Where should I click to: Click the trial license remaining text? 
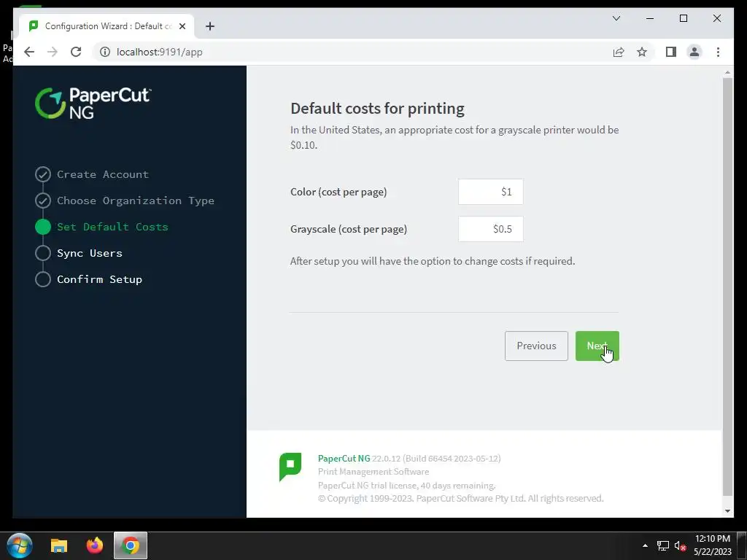[x=407, y=485]
